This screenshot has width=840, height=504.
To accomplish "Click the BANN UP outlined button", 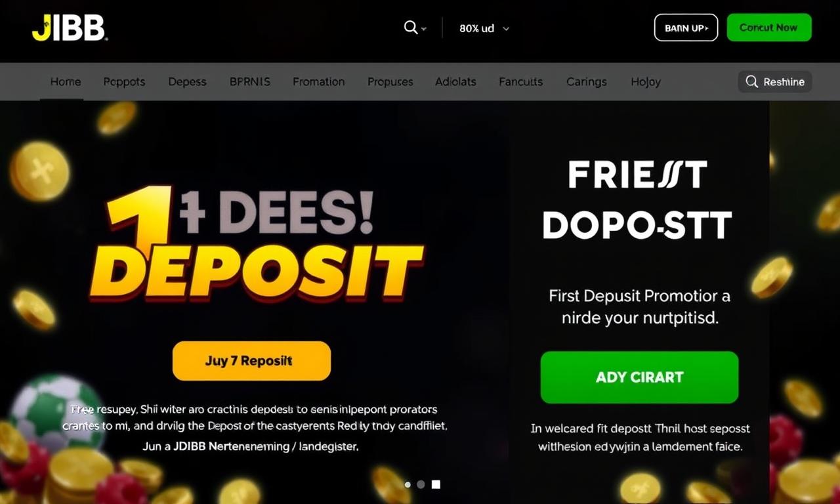I will point(686,28).
